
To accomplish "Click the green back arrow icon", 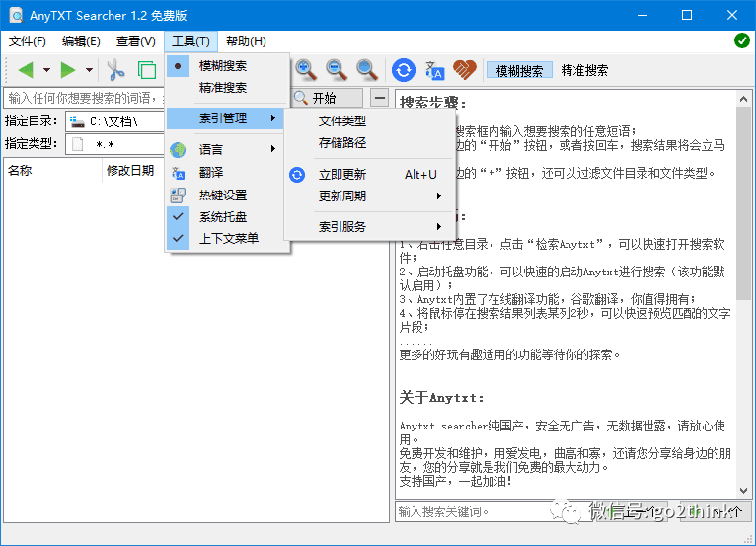I will [x=26, y=70].
